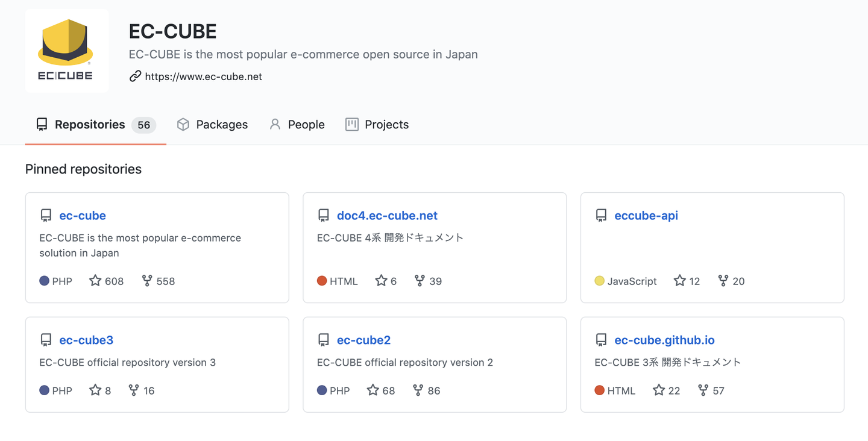Click the yellow JavaScript language dot on eccube-api
868x441 pixels.
pos(599,281)
